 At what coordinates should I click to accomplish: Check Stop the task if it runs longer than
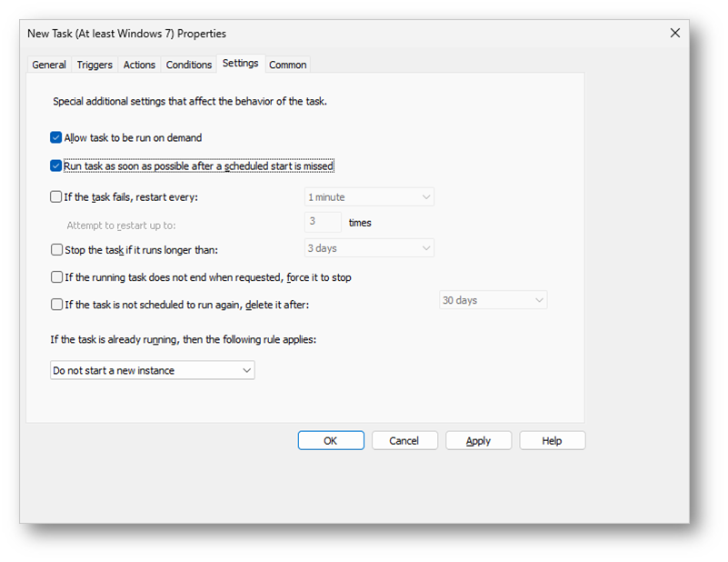(56, 250)
